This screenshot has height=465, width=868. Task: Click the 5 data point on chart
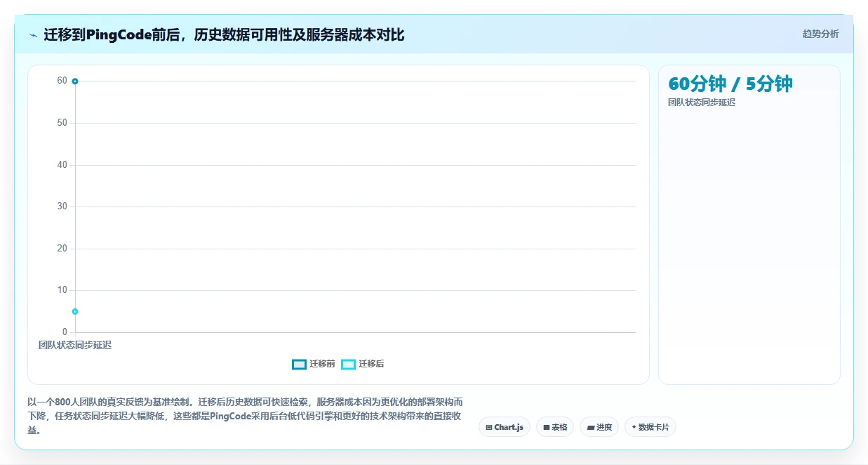tap(75, 311)
